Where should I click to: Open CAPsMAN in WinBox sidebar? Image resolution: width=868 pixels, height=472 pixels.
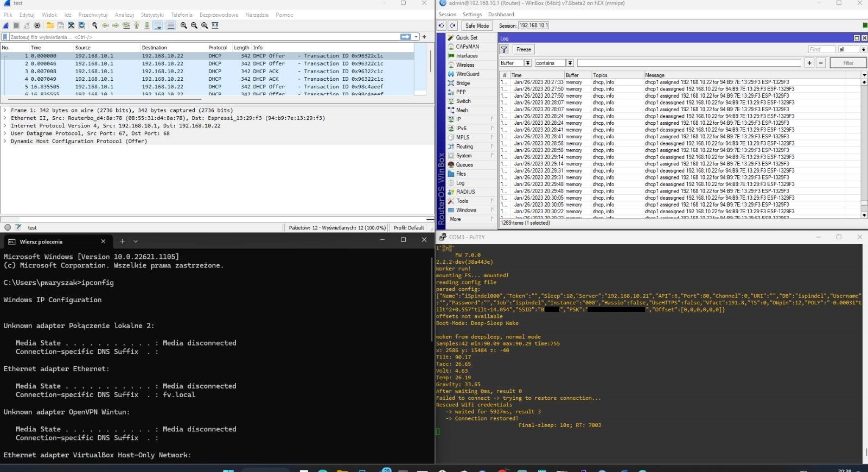click(x=467, y=47)
